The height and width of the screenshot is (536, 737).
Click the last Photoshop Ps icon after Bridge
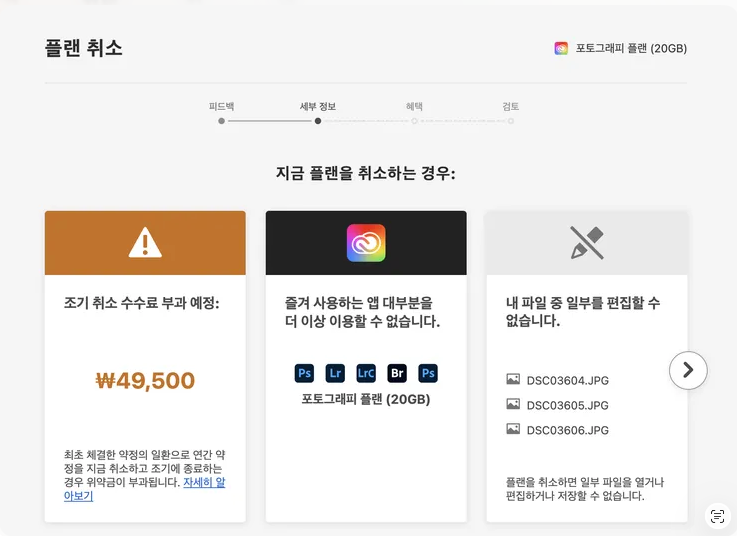[x=428, y=373]
